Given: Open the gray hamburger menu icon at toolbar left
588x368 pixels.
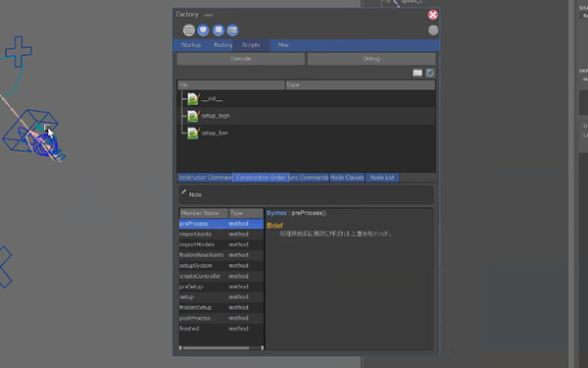Looking at the screenshot, I should click(189, 30).
